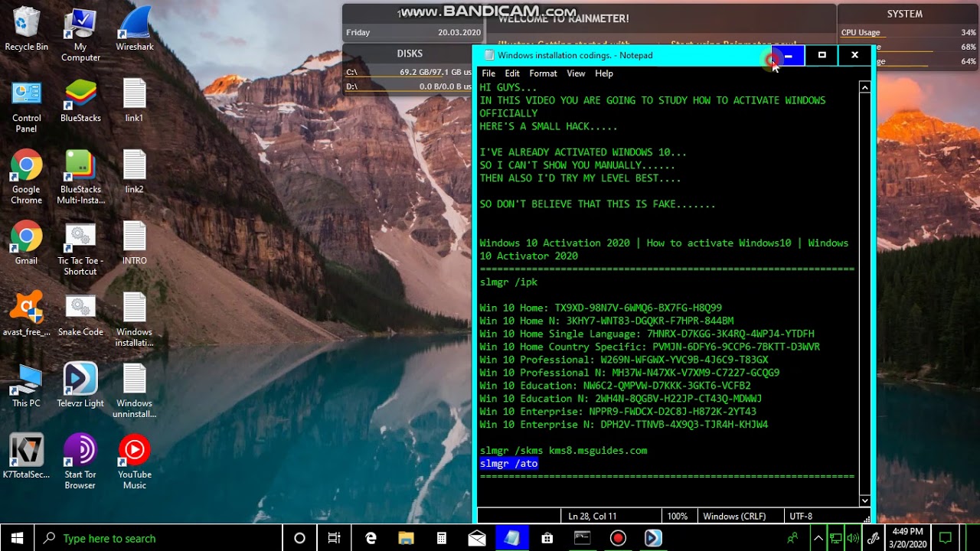Select the Snake Code desktop icon
The height and width of the screenshot is (551, 980).
click(80, 315)
